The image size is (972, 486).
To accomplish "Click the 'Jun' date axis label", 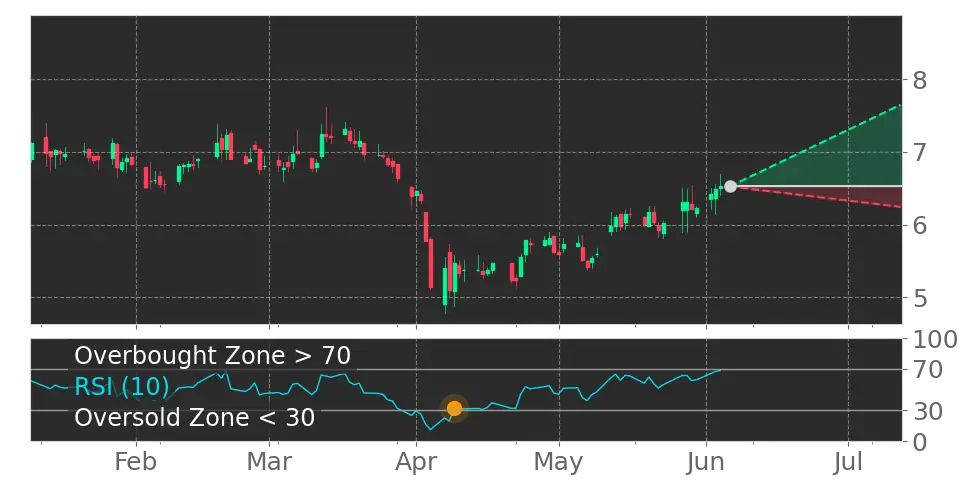I will point(706,462).
